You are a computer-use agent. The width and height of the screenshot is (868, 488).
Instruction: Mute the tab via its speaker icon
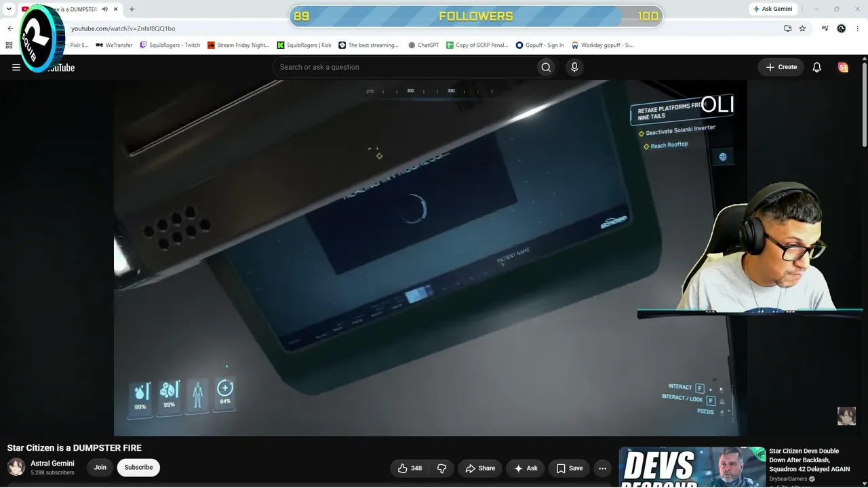coord(104,9)
